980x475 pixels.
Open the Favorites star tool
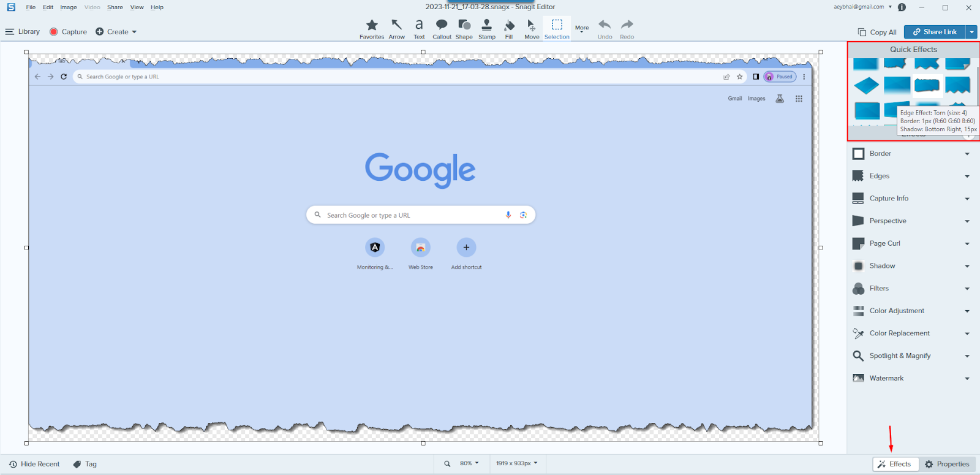click(372, 29)
